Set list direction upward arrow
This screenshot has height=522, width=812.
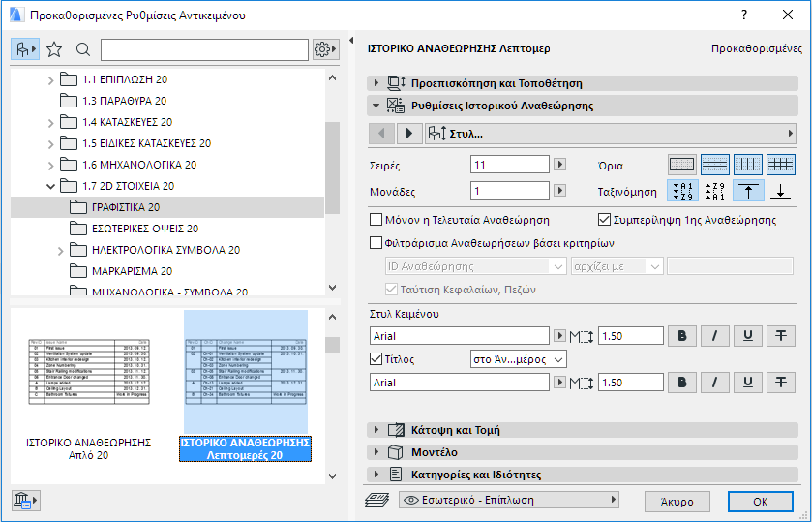(x=748, y=191)
